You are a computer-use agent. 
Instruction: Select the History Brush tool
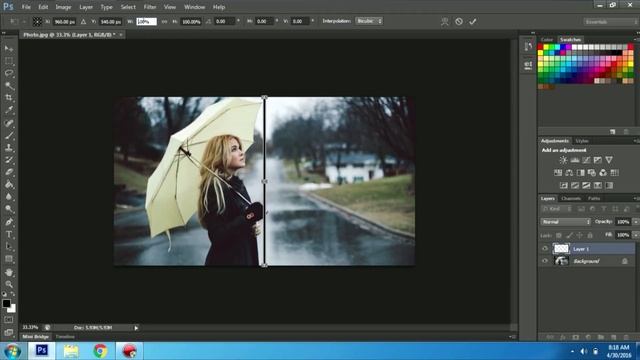click(9, 160)
